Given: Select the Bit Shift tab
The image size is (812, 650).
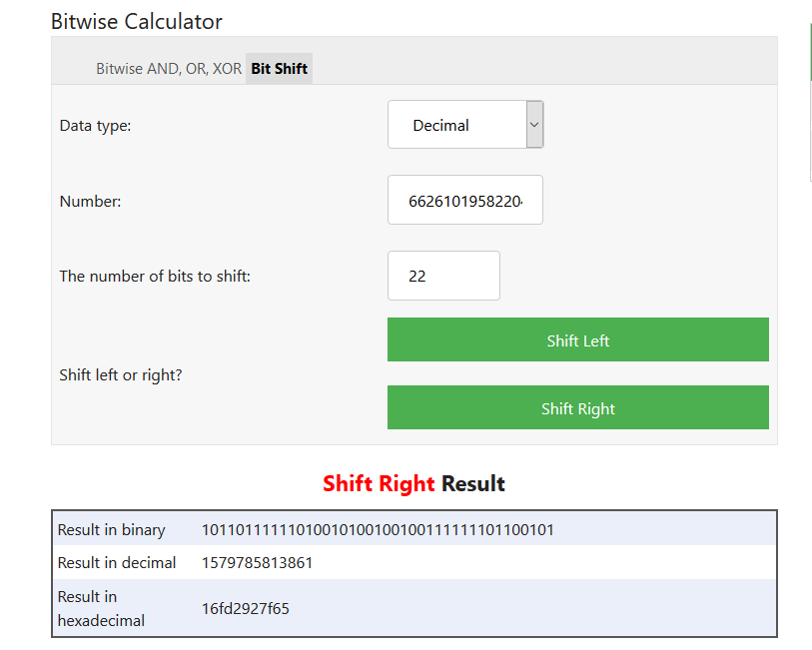Looking at the screenshot, I should (279, 68).
